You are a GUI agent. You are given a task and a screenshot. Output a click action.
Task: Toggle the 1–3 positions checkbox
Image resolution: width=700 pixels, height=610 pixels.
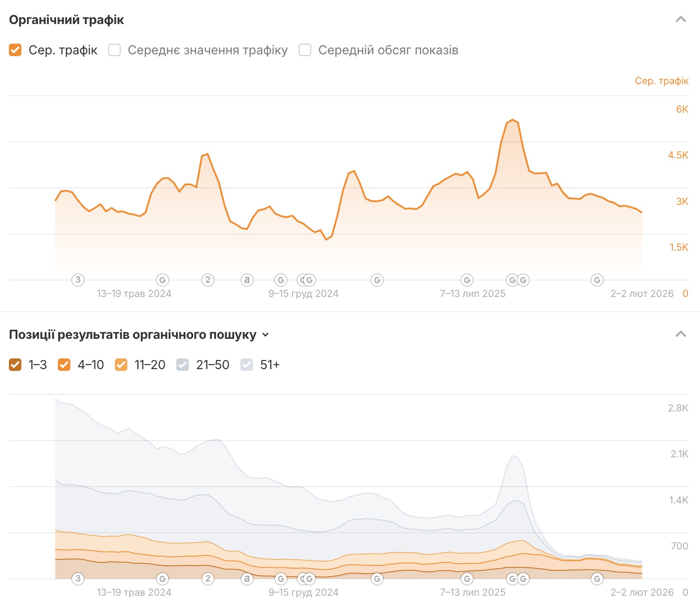pyautogui.click(x=15, y=365)
